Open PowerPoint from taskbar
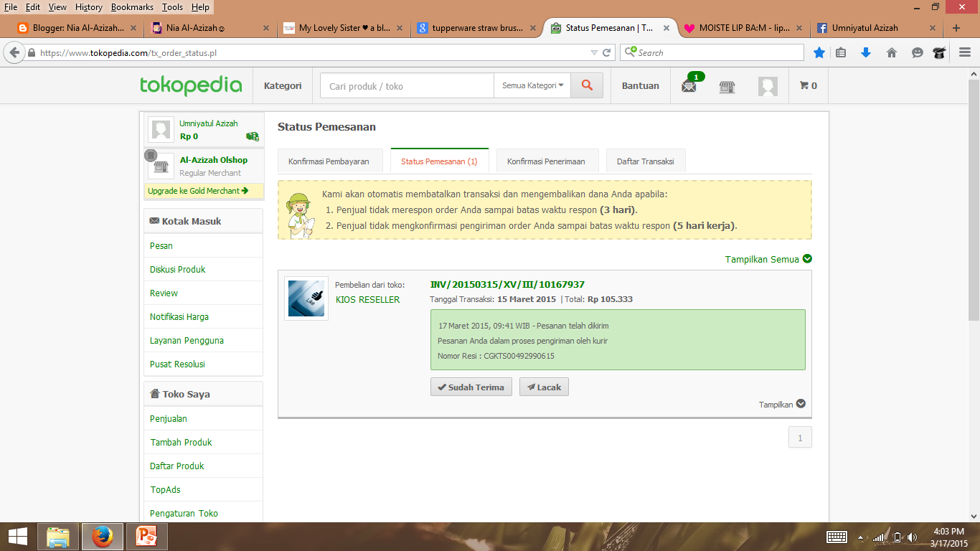This screenshot has height=551, width=980. click(147, 537)
